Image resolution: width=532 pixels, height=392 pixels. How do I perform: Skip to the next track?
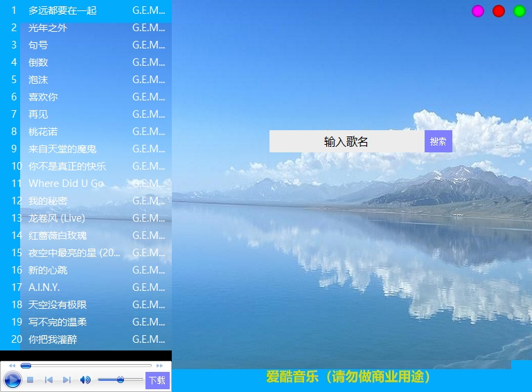coord(66,380)
